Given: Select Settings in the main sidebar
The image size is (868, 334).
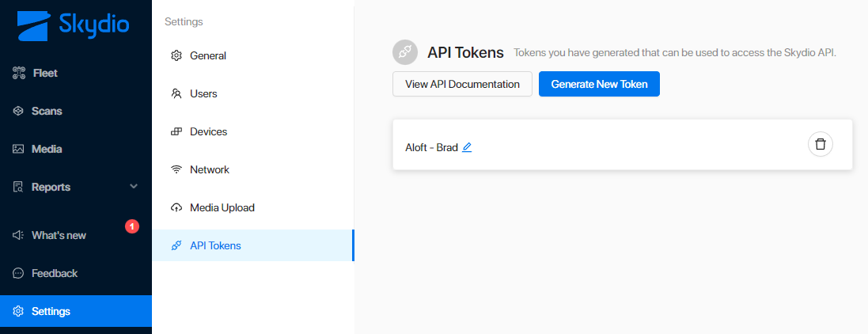Looking at the screenshot, I should [51, 311].
